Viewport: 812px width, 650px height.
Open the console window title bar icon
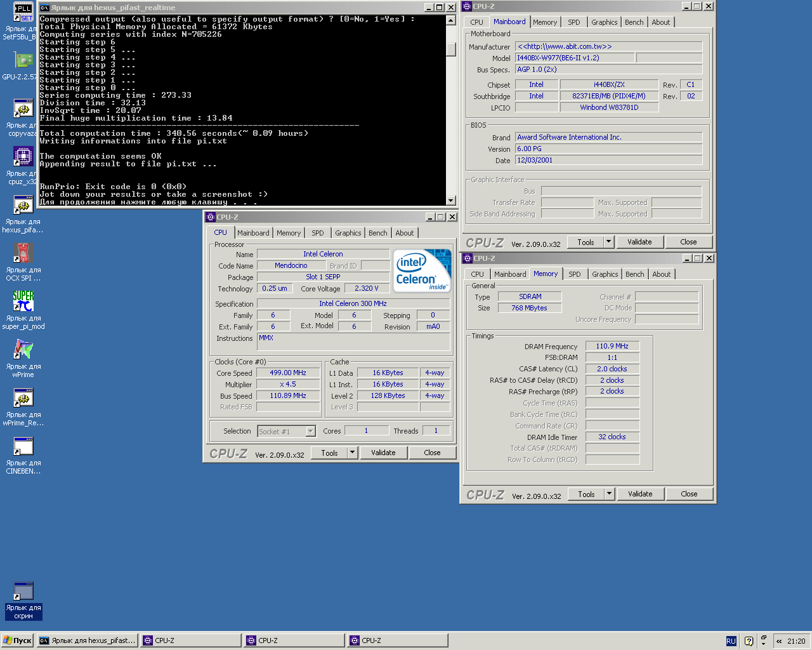45,8
